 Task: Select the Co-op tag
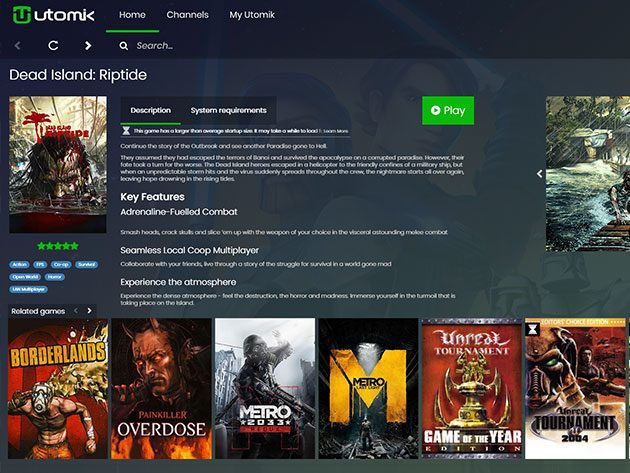(x=61, y=264)
